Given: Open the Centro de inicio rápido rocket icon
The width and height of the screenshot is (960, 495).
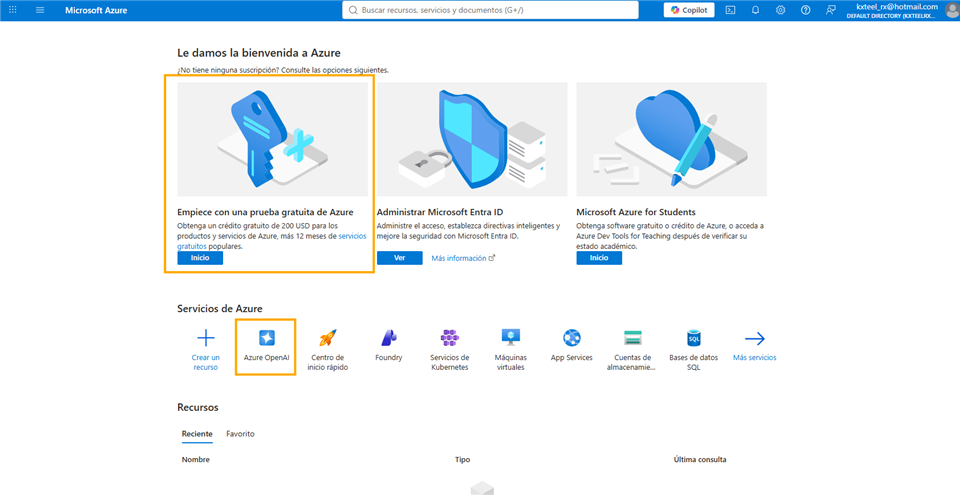Looking at the screenshot, I should [x=328, y=338].
